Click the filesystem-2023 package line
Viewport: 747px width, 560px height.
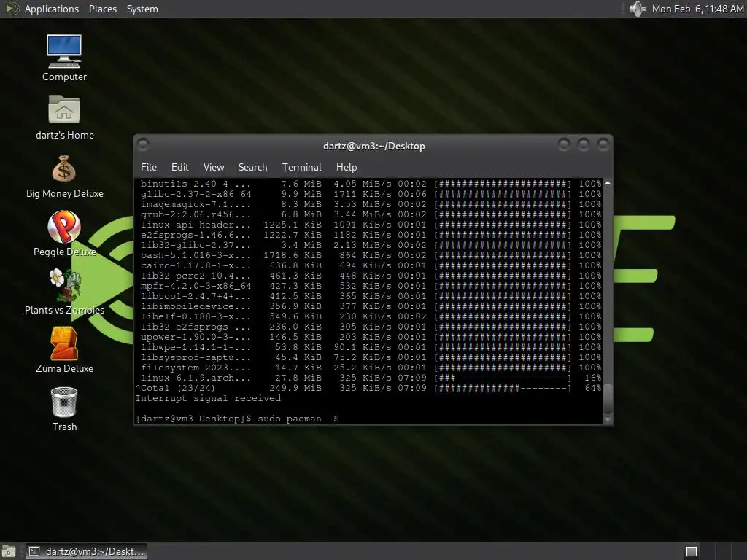(x=371, y=367)
